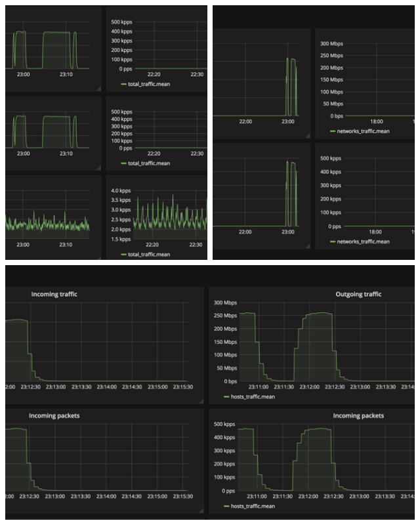Viewport: 420px width, 525px height.
Task: Click green line icon of 4.0 kpps graph legend
Action: coord(123,253)
